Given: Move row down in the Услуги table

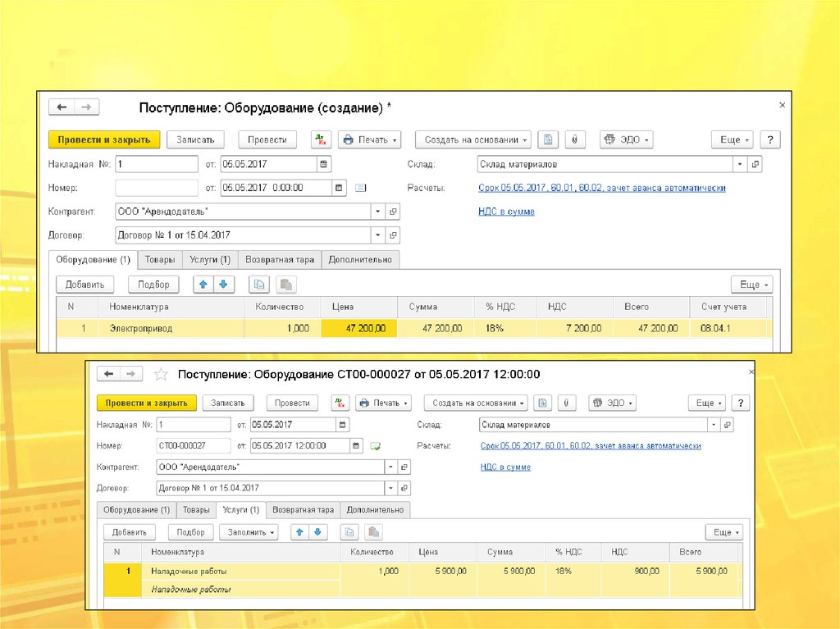Looking at the screenshot, I should point(317,532).
